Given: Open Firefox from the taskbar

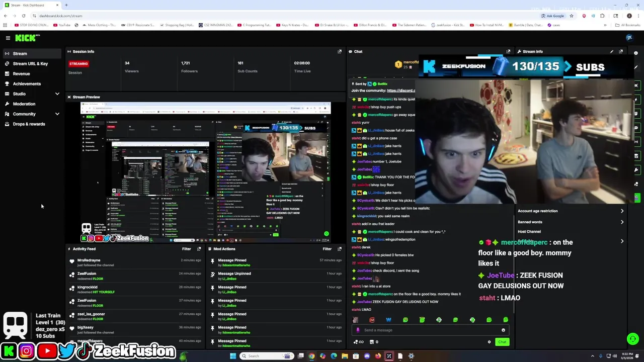Looking at the screenshot, I should point(378,356).
